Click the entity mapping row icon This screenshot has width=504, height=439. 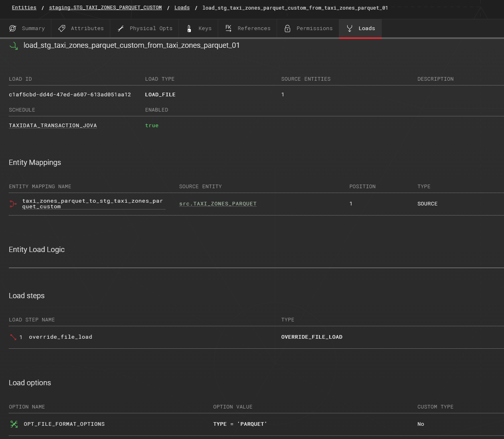pos(13,204)
